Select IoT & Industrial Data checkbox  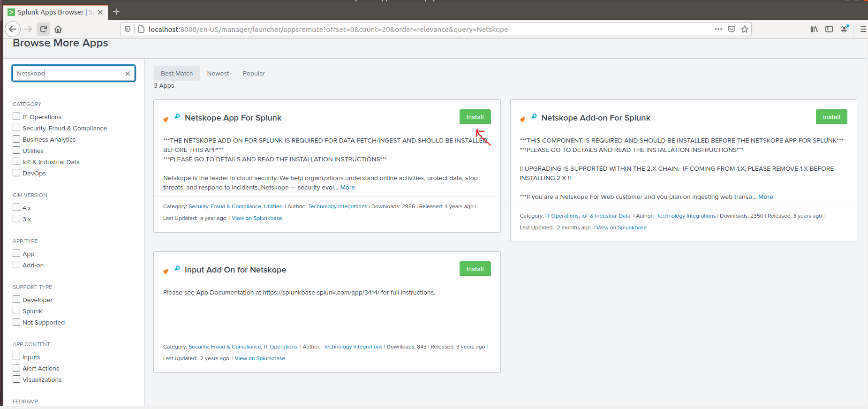16,161
